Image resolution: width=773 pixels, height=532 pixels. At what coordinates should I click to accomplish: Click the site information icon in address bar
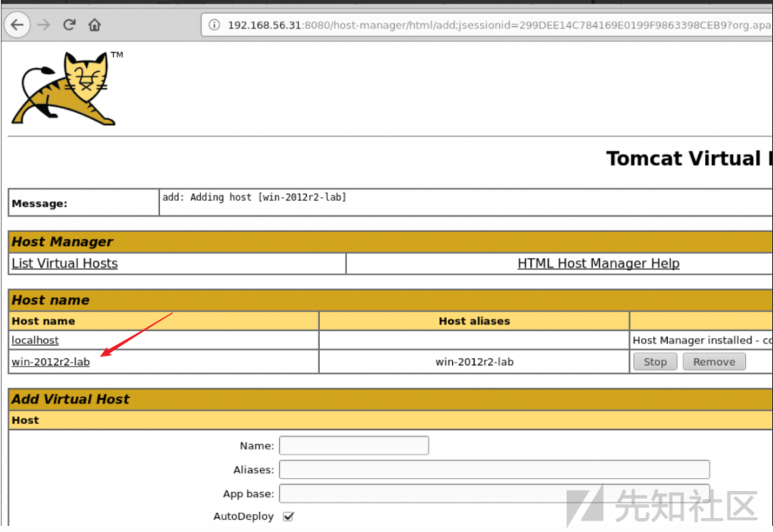point(213,24)
